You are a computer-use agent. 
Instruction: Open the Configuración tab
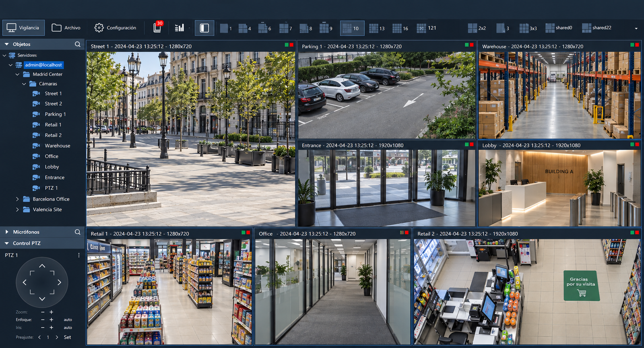click(116, 28)
